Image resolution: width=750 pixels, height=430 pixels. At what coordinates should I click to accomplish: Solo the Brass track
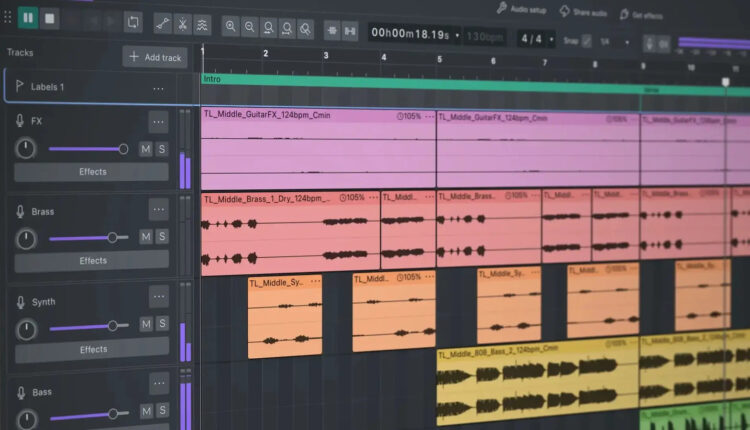point(162,236)
